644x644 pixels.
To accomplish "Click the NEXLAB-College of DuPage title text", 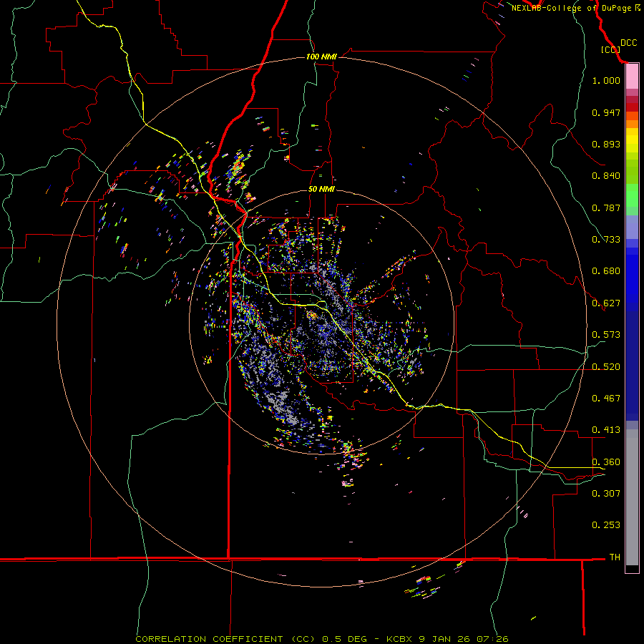I will tap(572, 8).
